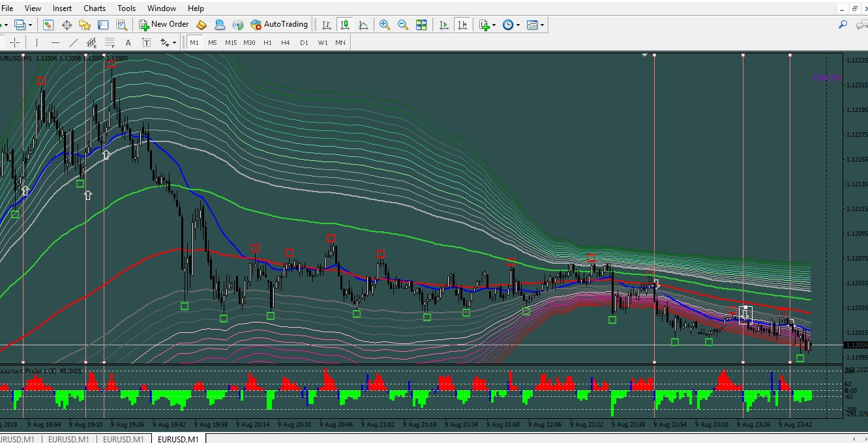Open the View menu

pos(33,8)
